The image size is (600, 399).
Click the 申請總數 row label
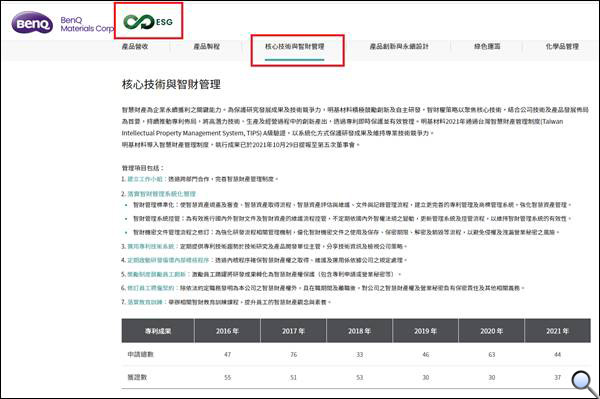[x=140, y=354]
